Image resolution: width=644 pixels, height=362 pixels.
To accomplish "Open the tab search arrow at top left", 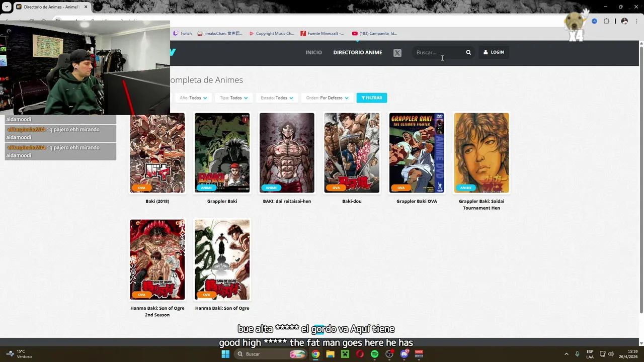I will [7, 7].
